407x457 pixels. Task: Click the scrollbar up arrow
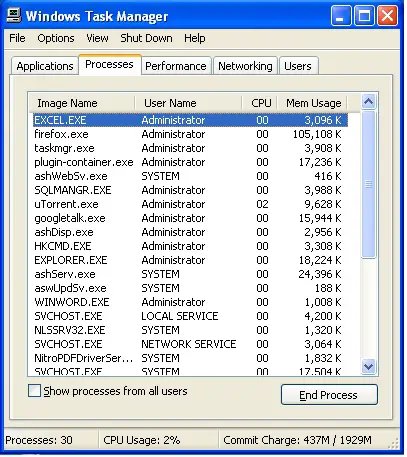click(x=368, y=101)
